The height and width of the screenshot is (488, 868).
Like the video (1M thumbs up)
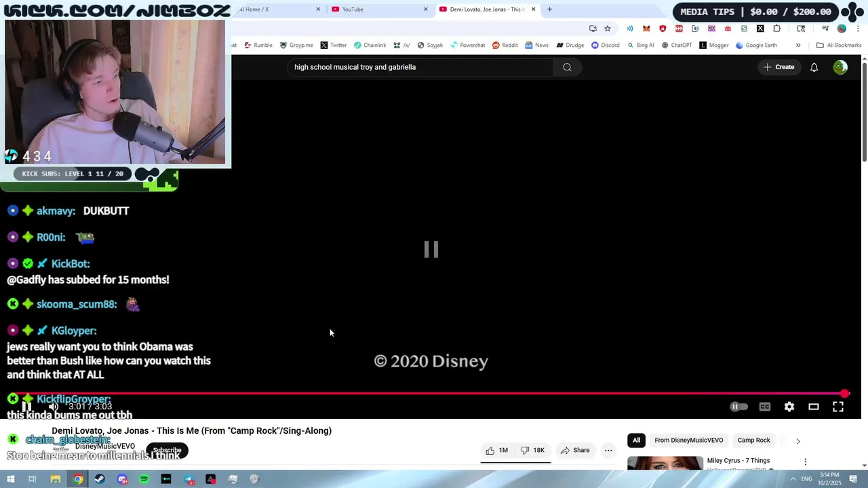pos(497,450)
